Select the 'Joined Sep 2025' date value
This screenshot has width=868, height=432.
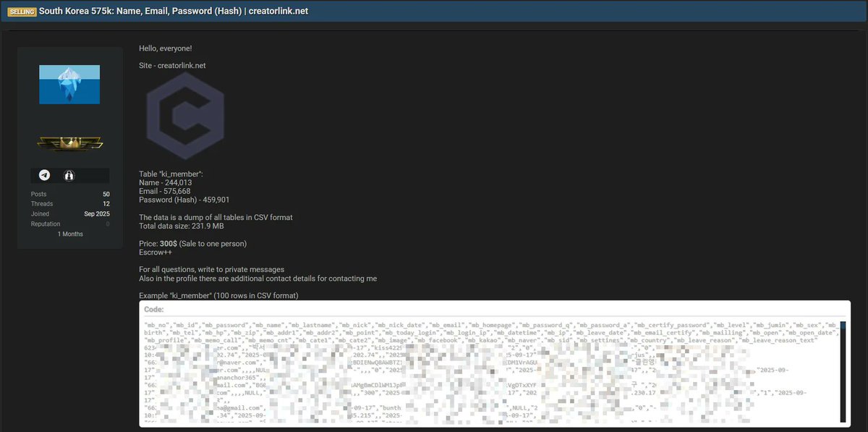coord(97,214)
